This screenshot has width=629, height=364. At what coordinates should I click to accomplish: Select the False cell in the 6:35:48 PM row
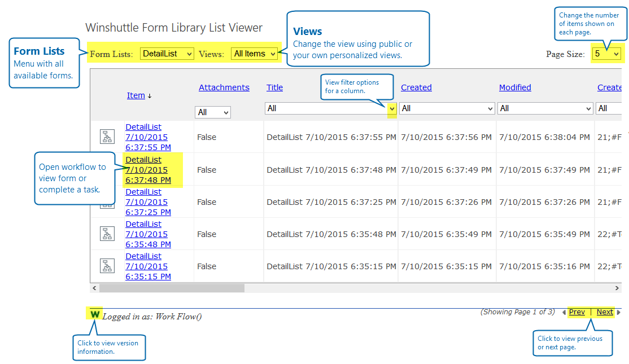click(x=207, y=234)
